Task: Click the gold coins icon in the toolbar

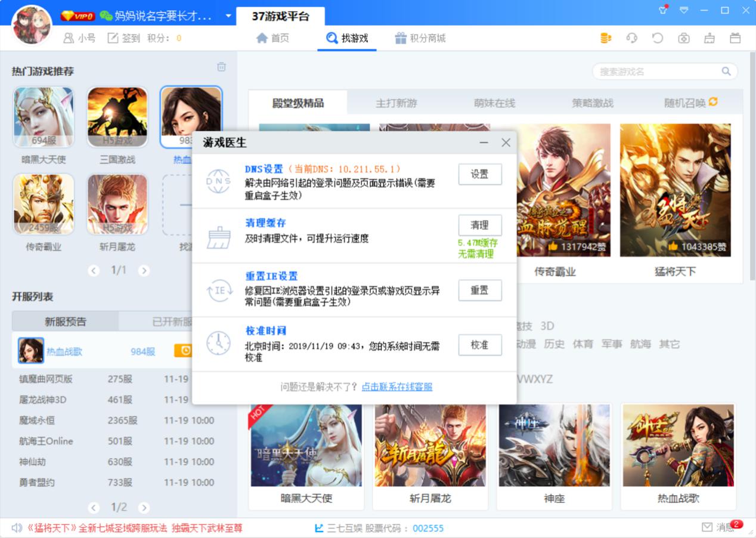Action: tap(605, 37)
